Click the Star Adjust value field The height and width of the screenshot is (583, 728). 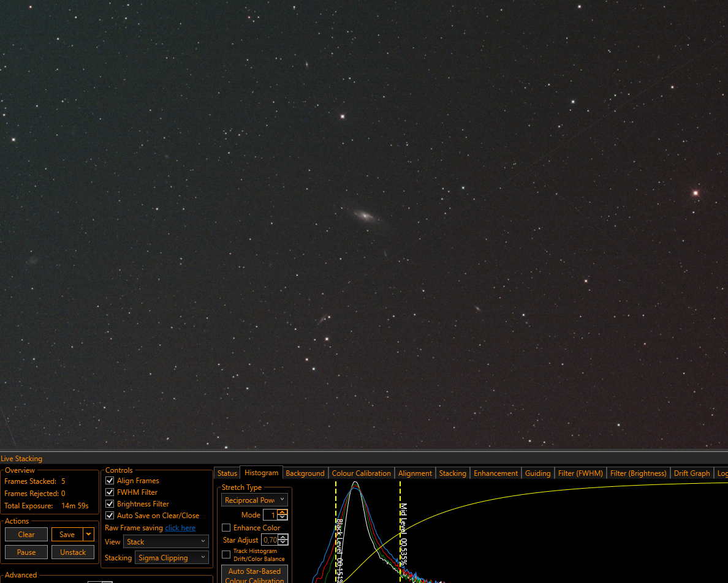tap(270, 540)
